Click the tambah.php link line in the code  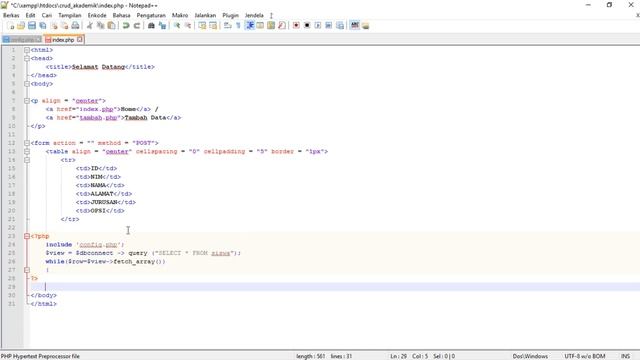(113, 118)
